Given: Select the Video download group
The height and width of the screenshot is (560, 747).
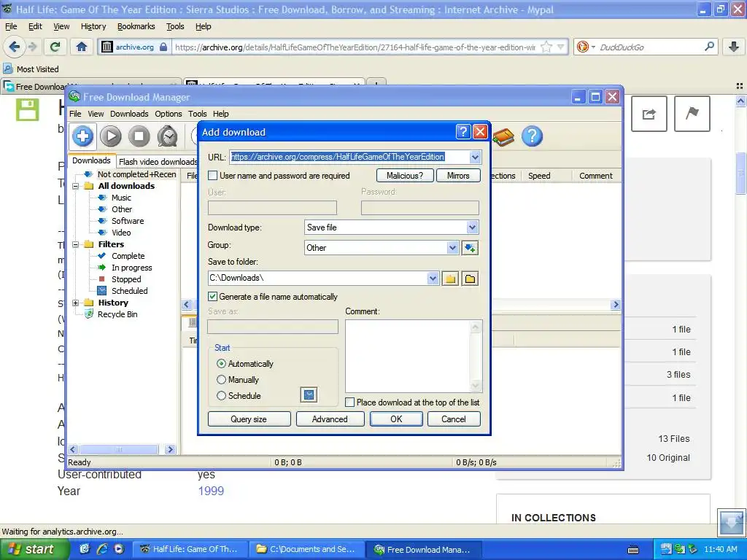Looking at the screenshot, I should [121, 233].
